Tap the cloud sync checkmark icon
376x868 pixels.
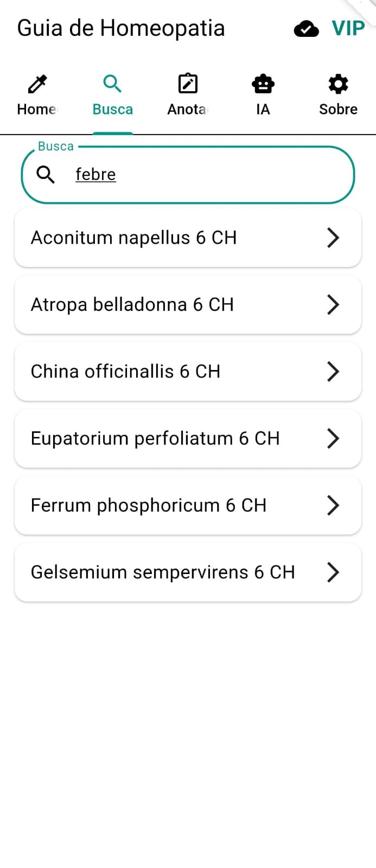[307, 29]
